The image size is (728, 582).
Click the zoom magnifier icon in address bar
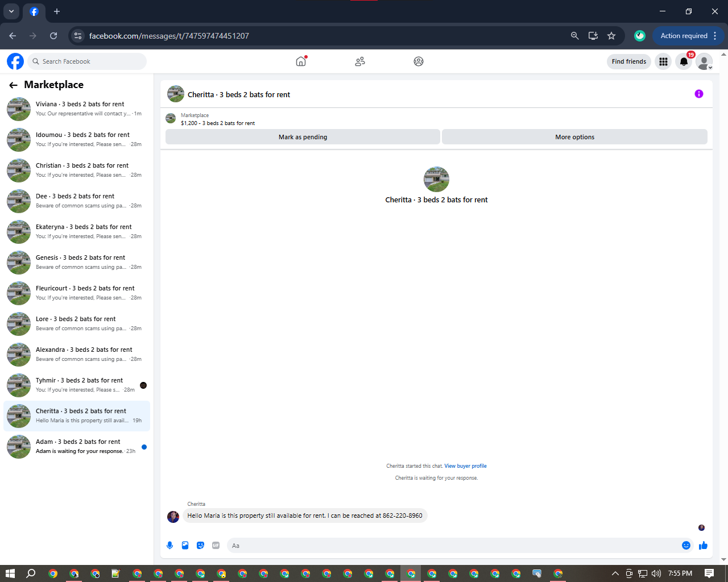[575, 36]
